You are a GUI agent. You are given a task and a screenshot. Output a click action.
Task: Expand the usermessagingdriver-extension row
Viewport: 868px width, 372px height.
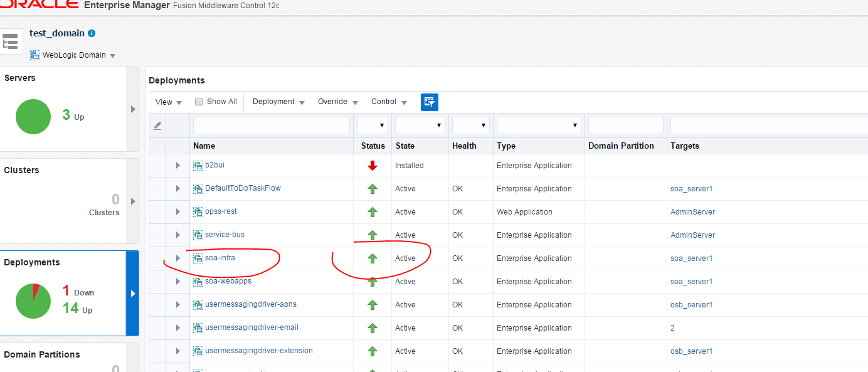178,351
